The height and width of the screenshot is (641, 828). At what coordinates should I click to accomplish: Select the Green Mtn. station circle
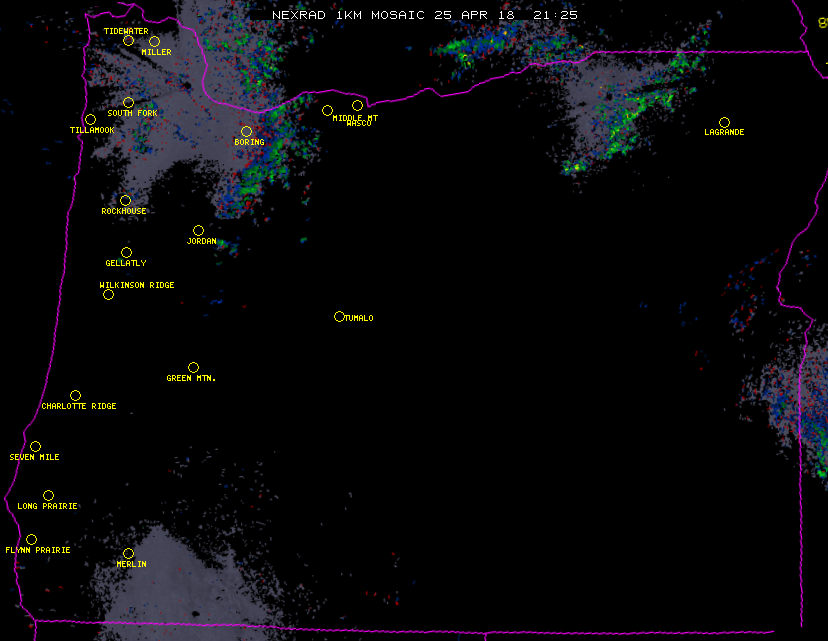click(x=193, y=367)
